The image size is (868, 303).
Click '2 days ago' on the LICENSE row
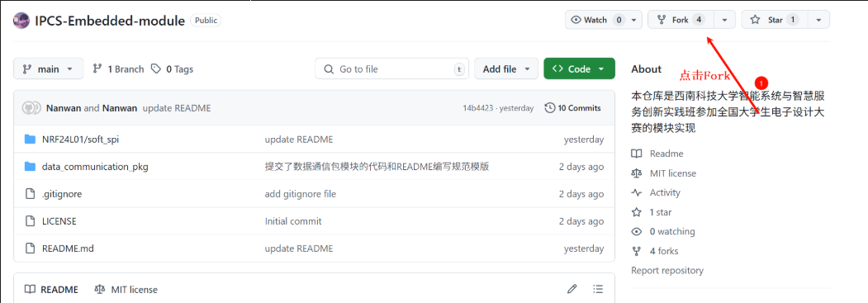[x=581, y=221]
